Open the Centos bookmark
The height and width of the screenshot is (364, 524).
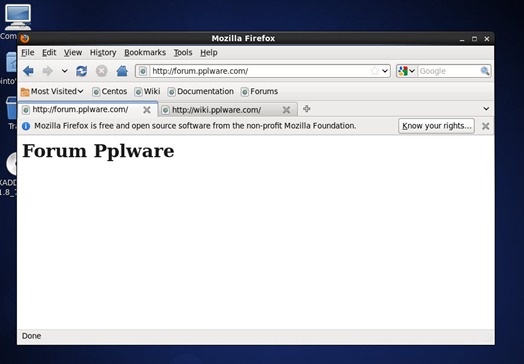click(110, 91)
